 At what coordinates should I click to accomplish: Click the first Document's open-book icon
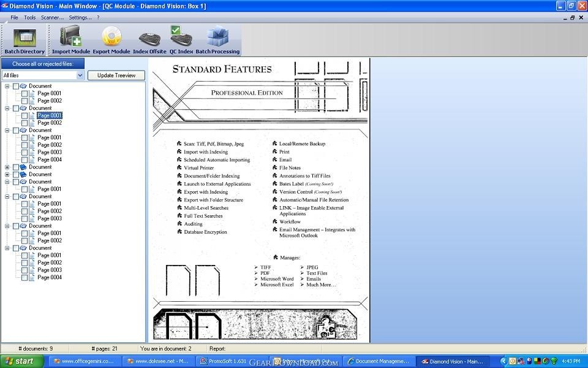[23, 86]
